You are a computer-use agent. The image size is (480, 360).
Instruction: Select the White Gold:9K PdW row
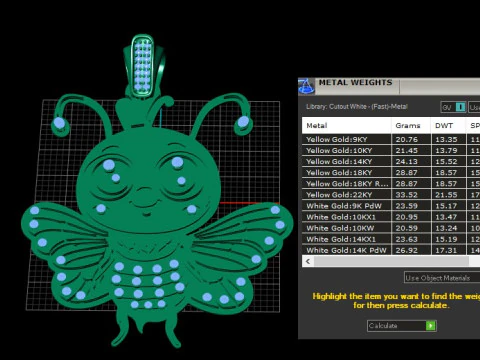391,206
